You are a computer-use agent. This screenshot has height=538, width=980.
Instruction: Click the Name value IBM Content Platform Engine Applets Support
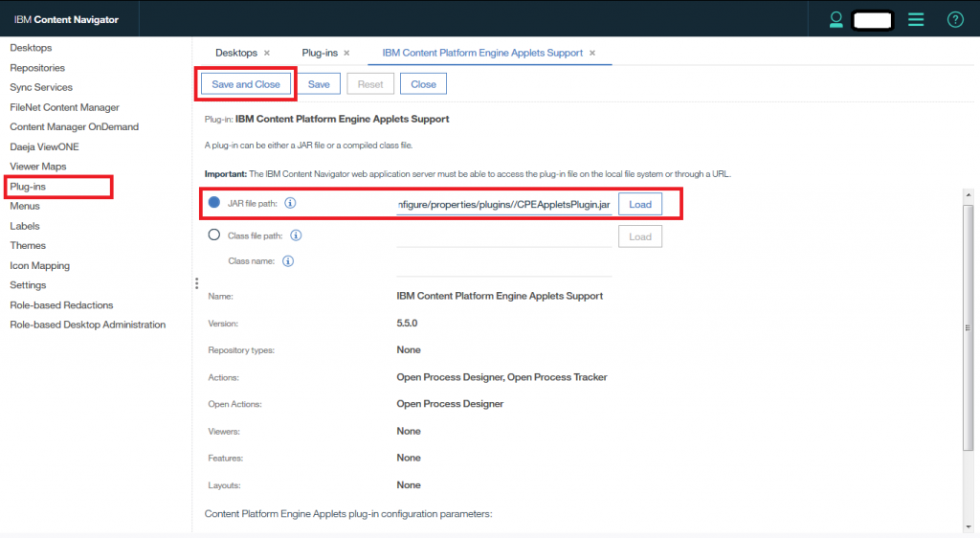500,296
